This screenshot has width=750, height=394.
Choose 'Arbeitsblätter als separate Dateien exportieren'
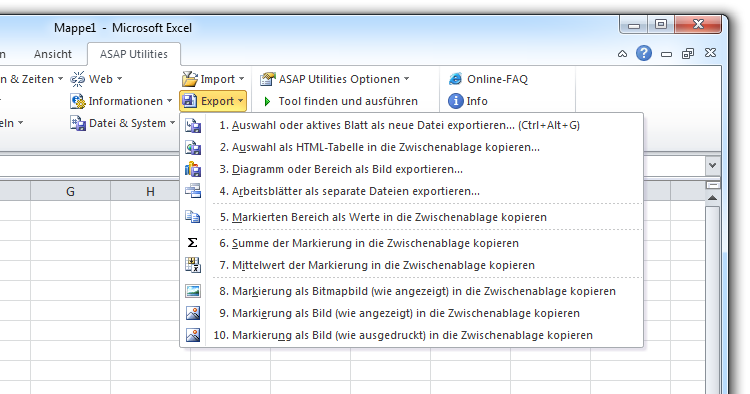(412, 191)
